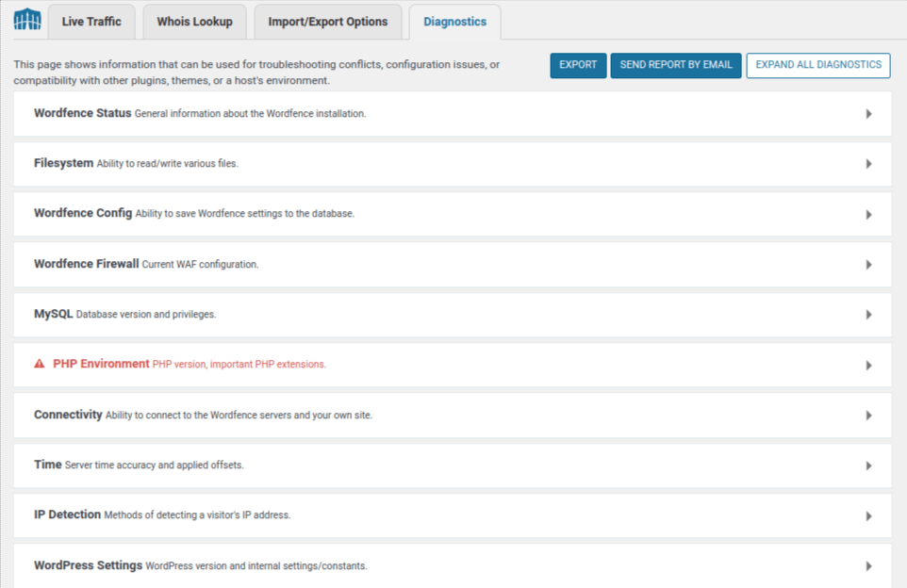
Task: Open the PHP Environment heading text
Action: click(101, 364)
